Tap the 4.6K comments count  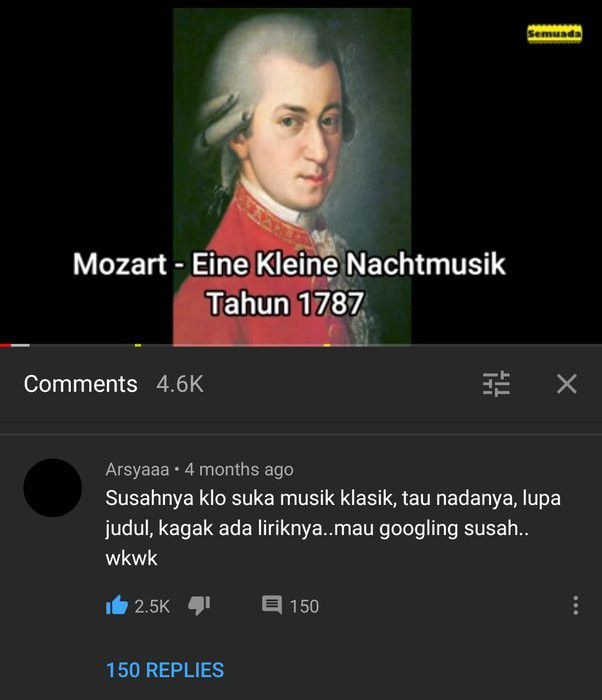click(180, 384)
